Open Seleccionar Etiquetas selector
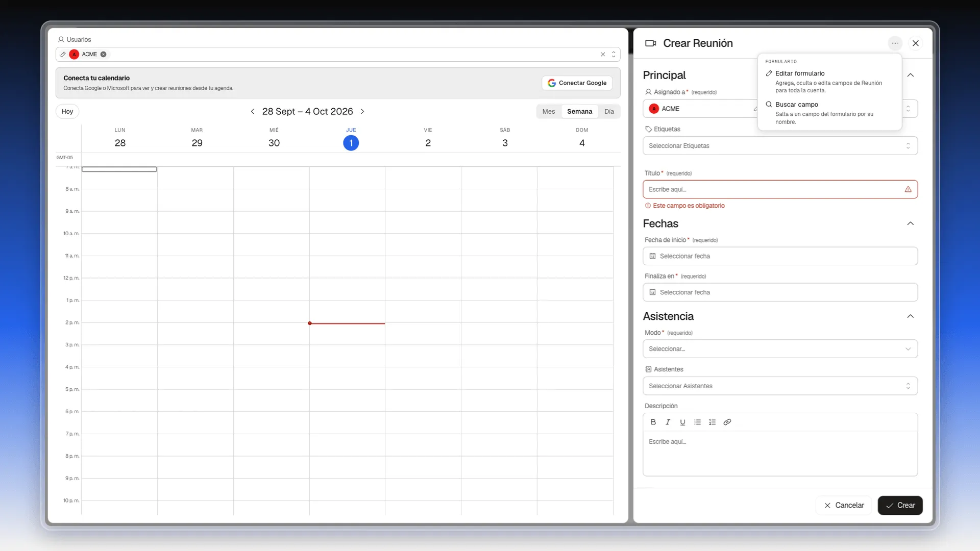 [780, 146]
